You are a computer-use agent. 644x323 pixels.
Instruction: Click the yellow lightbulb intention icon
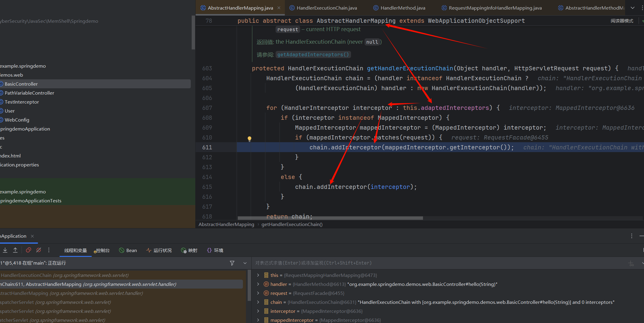coord(249,139)
